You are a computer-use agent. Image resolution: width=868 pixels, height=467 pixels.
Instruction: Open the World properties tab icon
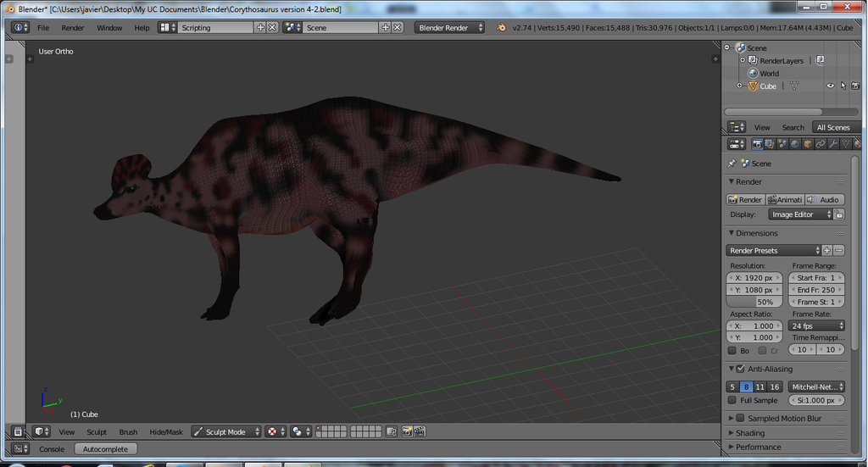pyautogui.click(x=794, y=144)
